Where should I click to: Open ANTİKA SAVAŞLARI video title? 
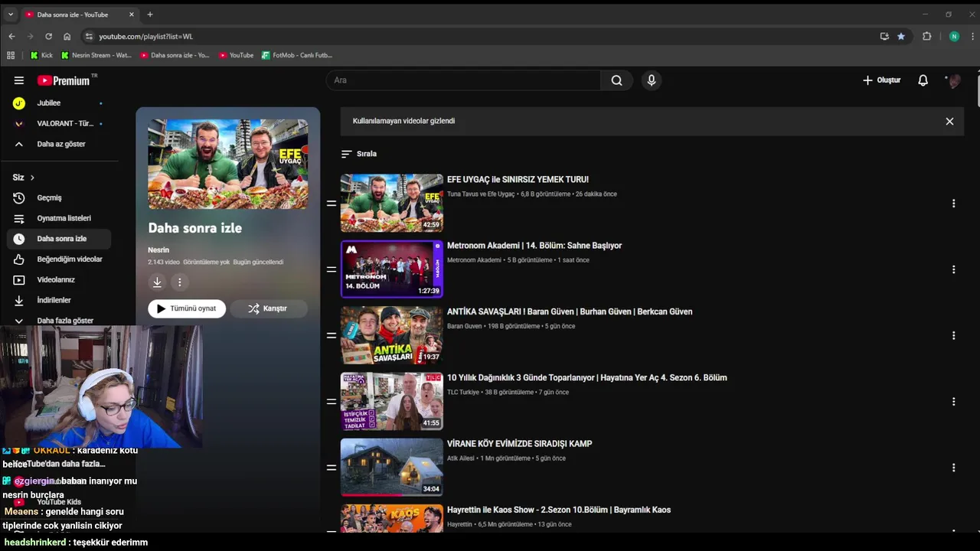570,311
